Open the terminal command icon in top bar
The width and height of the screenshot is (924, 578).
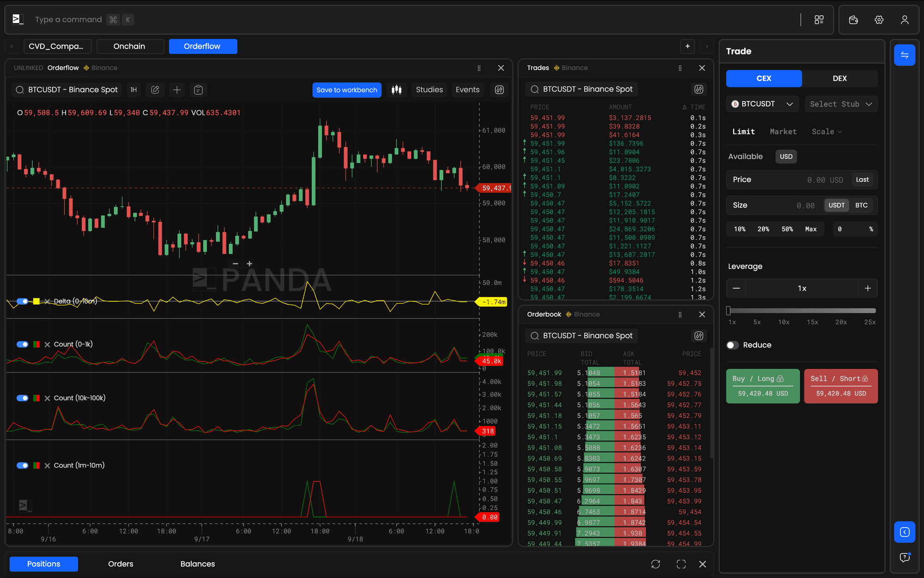tap(18, 19)
